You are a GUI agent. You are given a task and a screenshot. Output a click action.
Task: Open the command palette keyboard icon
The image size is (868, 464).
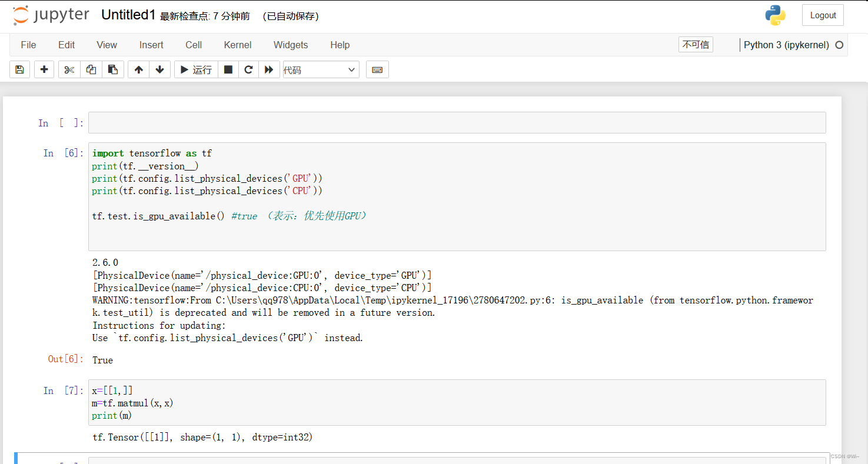(x=377, y=69)
